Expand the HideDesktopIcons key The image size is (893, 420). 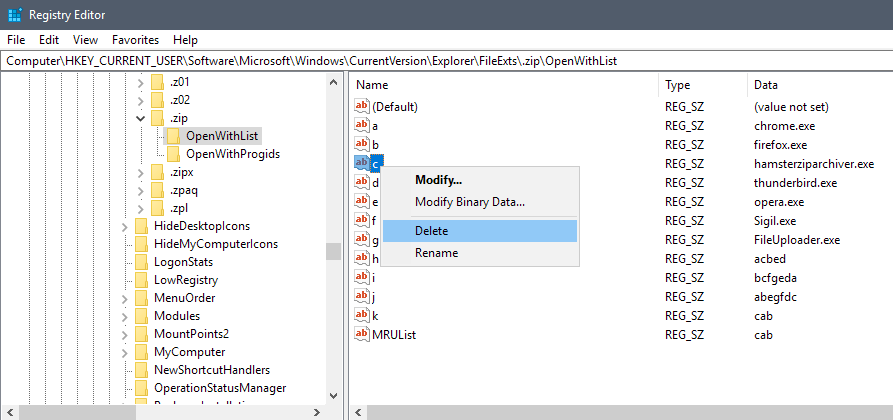(125, 227)
